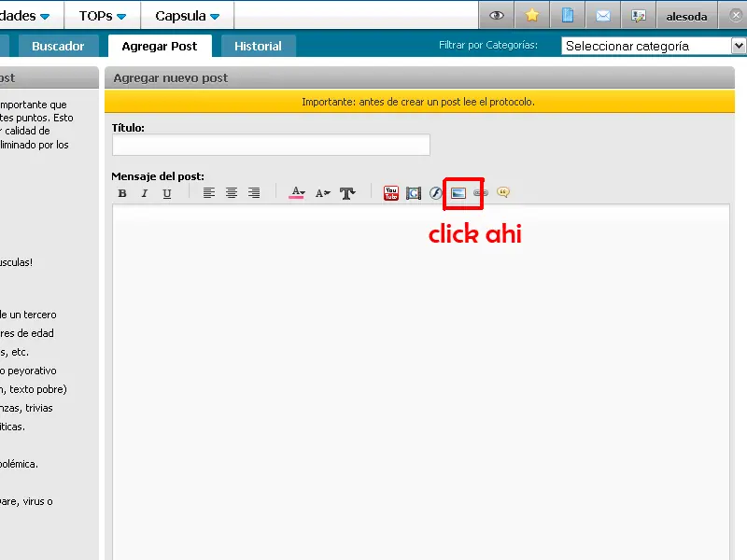Click the logout X icon
This screenshot has height=560, width=747.
tap(736, 16)
